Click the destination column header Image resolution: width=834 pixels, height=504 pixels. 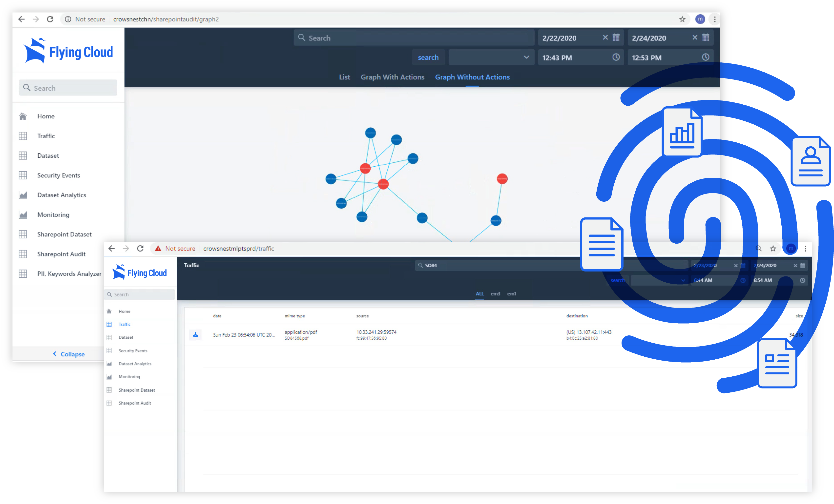(x=577, y=316)
